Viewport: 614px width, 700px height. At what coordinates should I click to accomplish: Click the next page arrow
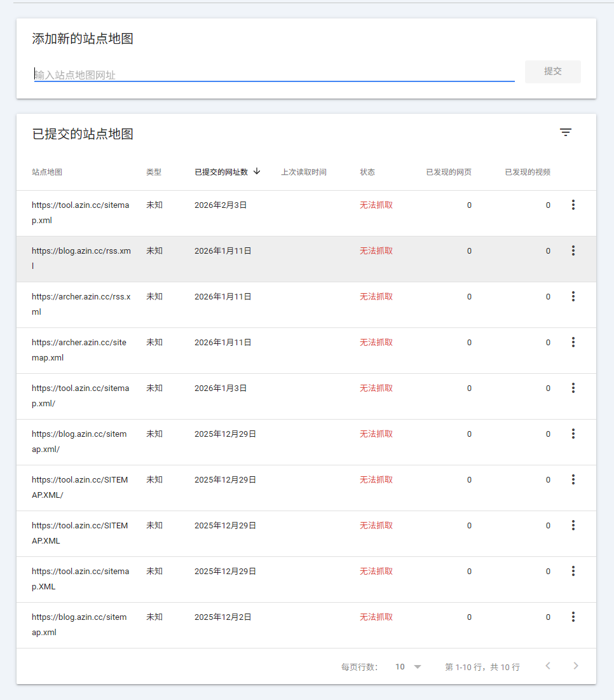(576, 666)
